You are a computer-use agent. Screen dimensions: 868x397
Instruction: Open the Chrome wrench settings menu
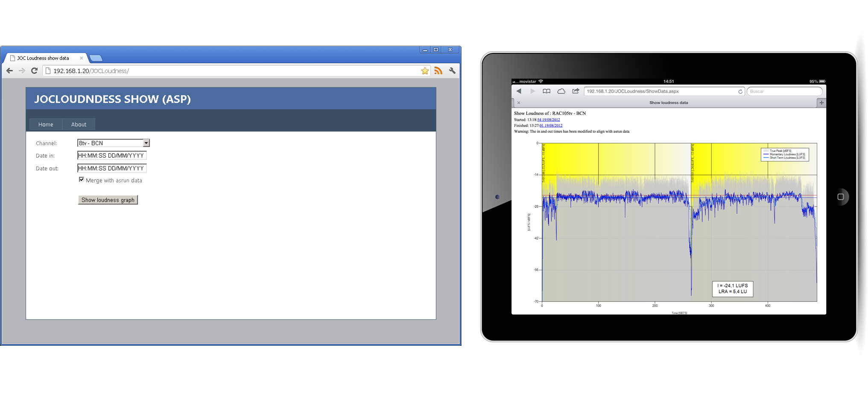click(452, 71)
